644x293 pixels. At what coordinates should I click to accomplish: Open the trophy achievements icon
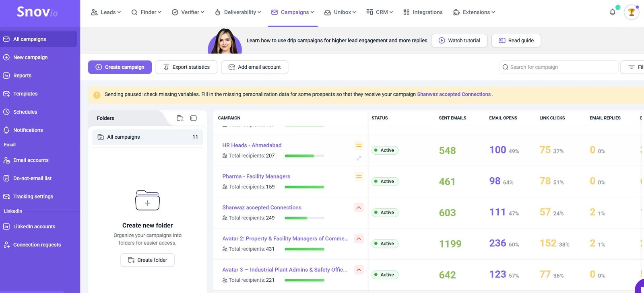tap(631, 12)
